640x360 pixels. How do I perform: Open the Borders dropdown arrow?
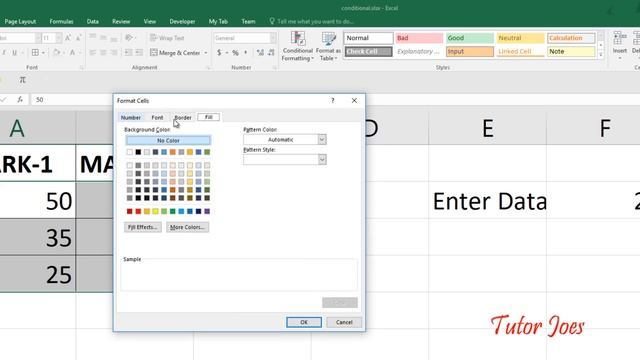43,53
